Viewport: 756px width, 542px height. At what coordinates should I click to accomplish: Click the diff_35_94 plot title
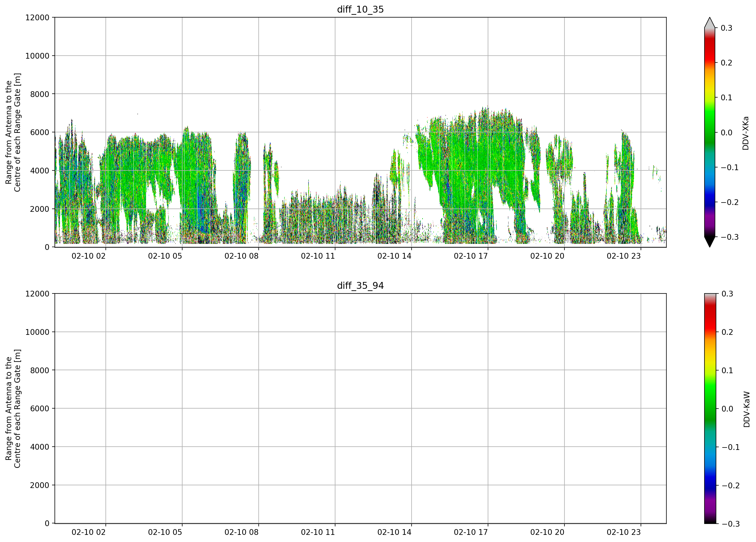tap(360, 286)
